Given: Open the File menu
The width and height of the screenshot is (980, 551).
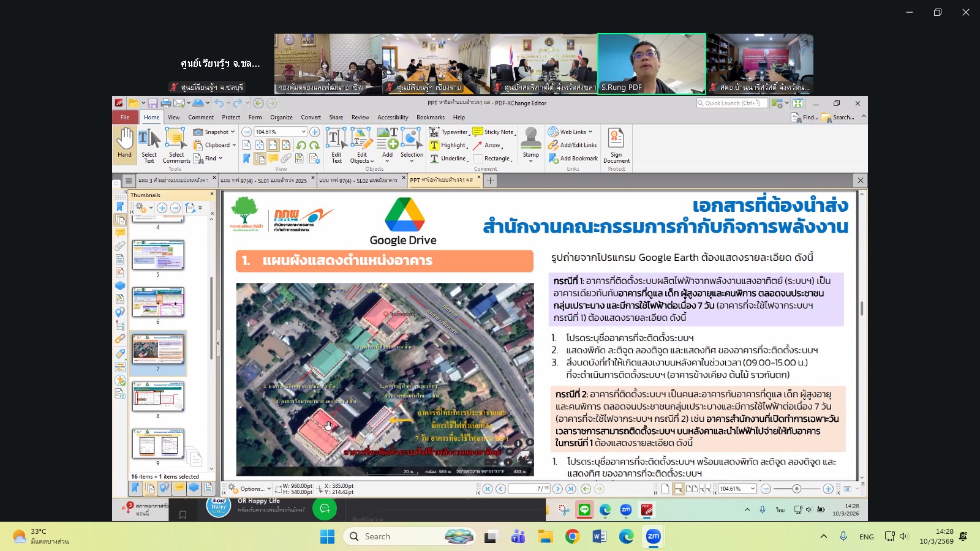Looking at the screenshot, I should point(125,118).
